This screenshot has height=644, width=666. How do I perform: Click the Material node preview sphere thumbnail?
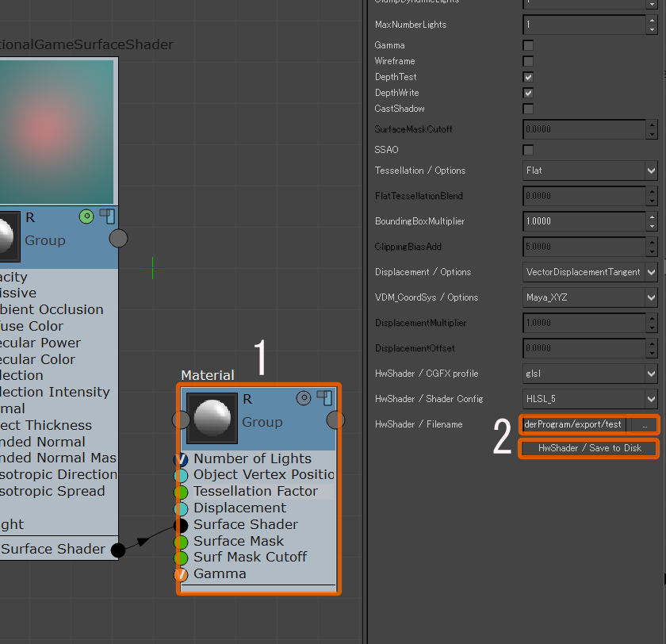coord(212,418)
